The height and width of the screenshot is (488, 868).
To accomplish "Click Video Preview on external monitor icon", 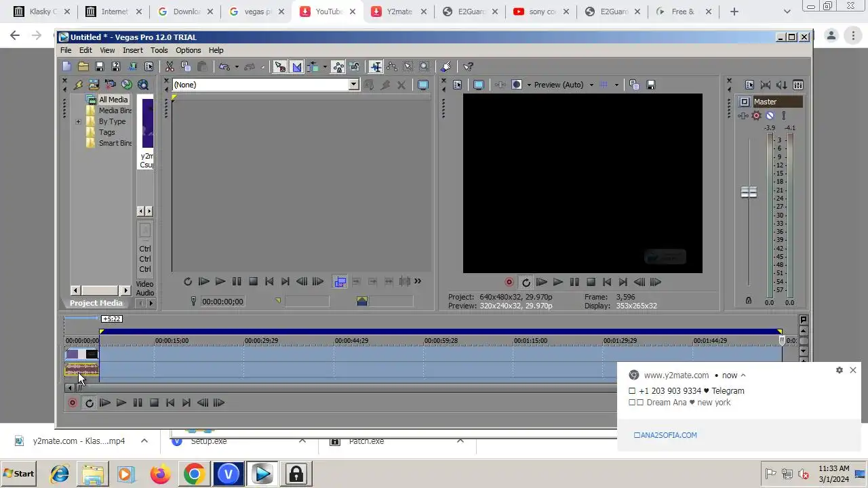I will click(479, 85).
